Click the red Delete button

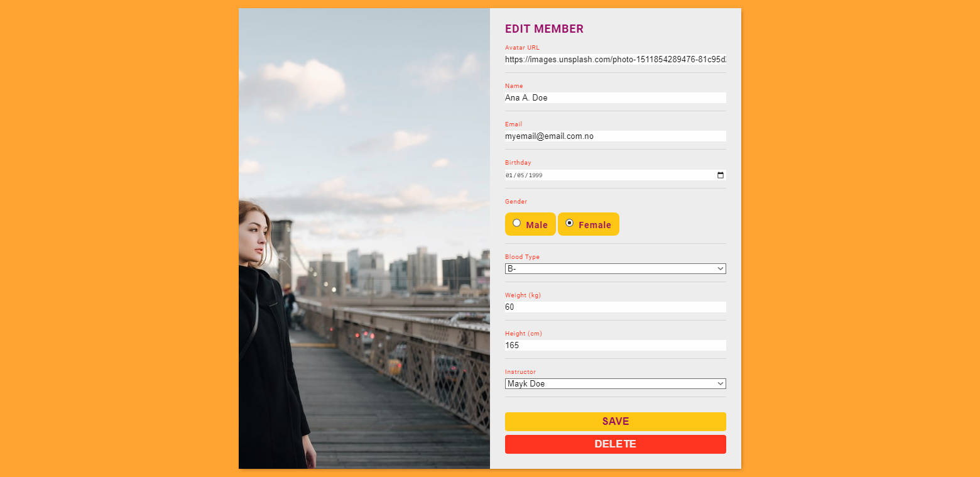point(616,444)
